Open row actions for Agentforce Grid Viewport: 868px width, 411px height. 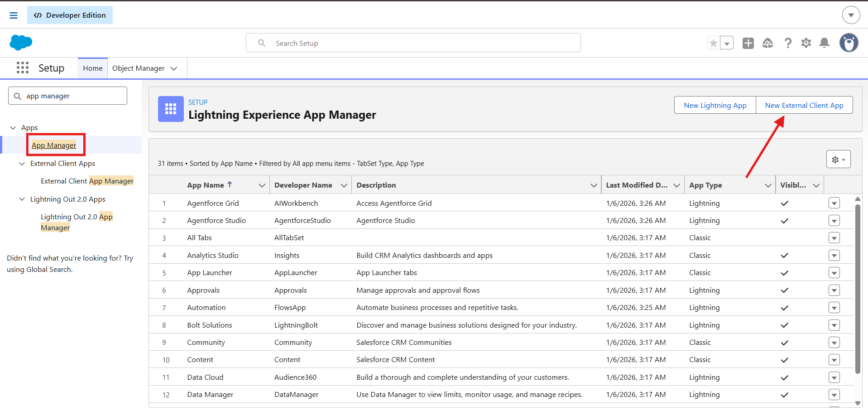[x=834, y=203]
